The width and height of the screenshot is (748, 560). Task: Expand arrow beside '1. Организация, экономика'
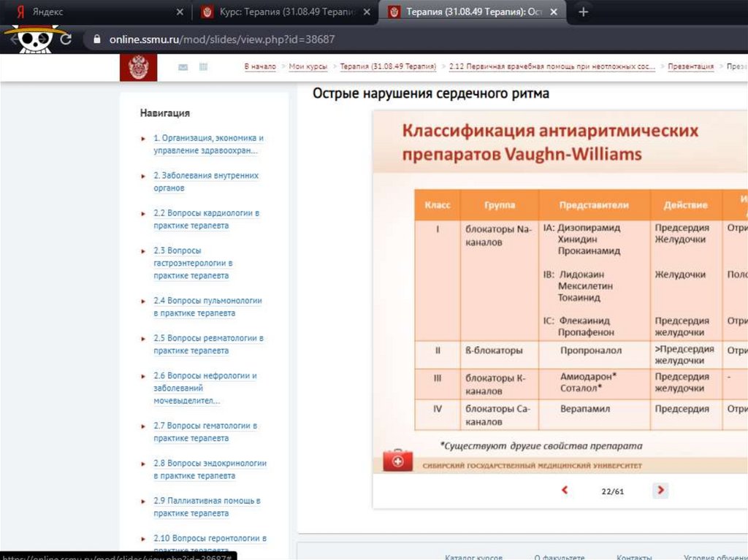[x=143, y=139]
